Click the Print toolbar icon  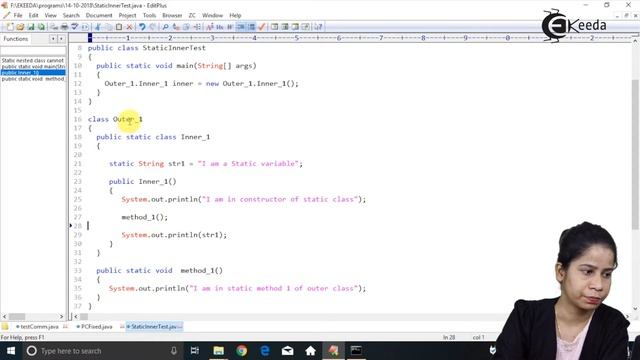(x=64, y=27)
